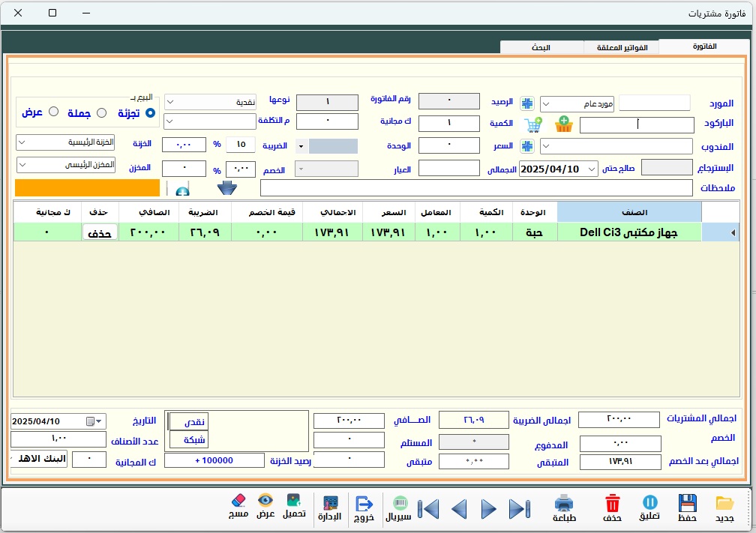Image resolution: width=756 pixels, height=533 pixels.
Task: Click الصافي column header
Action: pos(149,213)
